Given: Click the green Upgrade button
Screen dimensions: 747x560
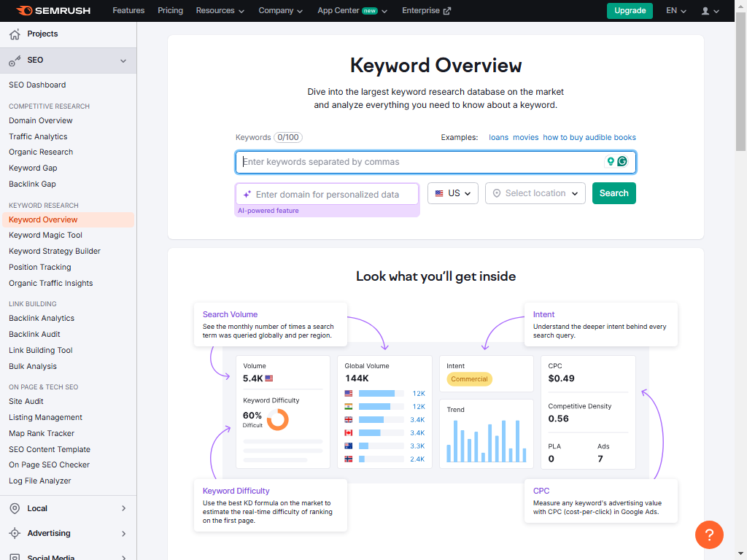Looking at the screenshot, I should coord(630,10).
